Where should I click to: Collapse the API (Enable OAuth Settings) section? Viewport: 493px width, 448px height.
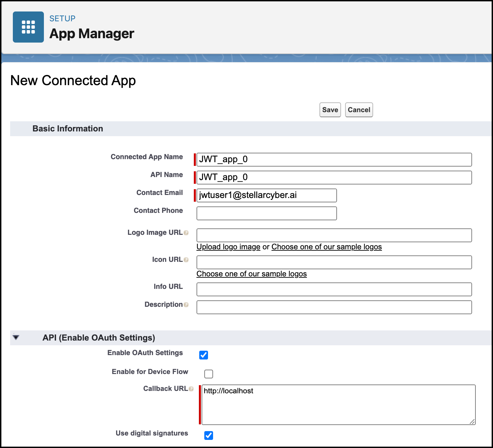[x=16, y=338]
